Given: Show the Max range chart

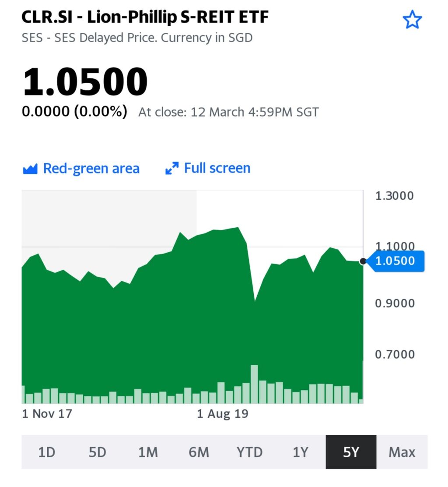Looking at the screenshot, I should tap(402, 452).
